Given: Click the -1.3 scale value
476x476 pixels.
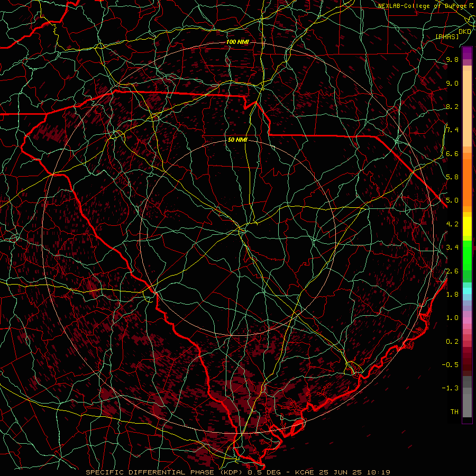Looking at the screenshot, I should point(450,388).
